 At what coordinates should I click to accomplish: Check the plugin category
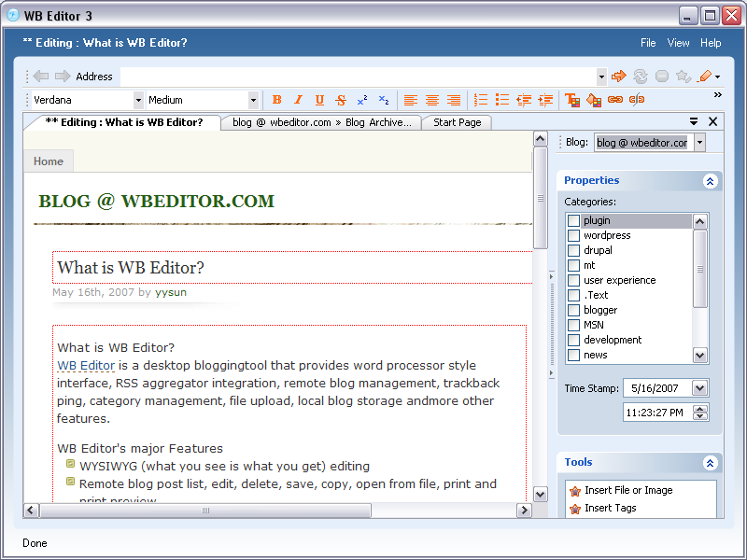pos(573,220)
